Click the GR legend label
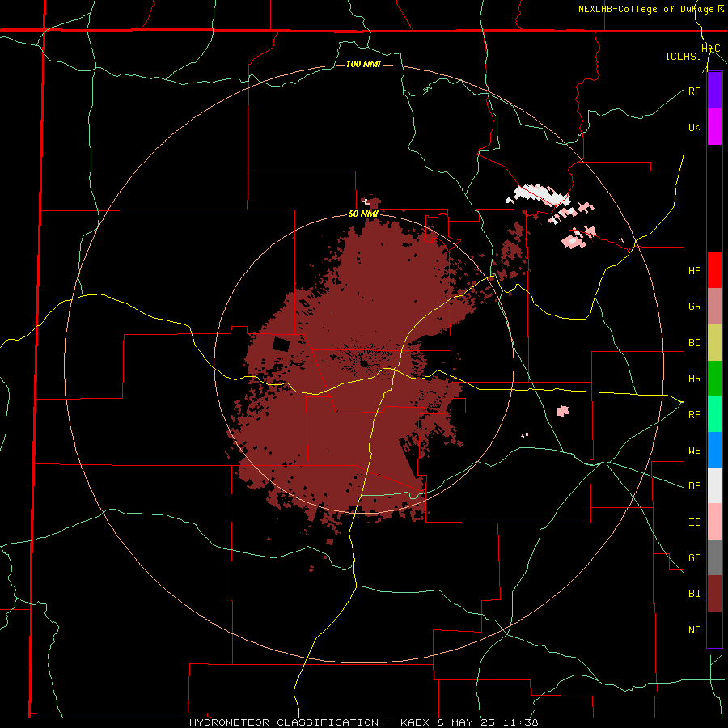The image size is (728, 728). [694, 307]
